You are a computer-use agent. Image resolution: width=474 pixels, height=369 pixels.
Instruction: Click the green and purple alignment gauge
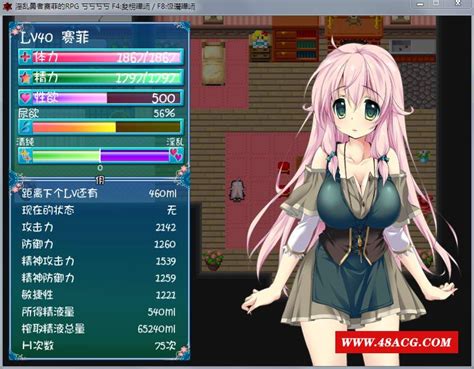[101, 156]
